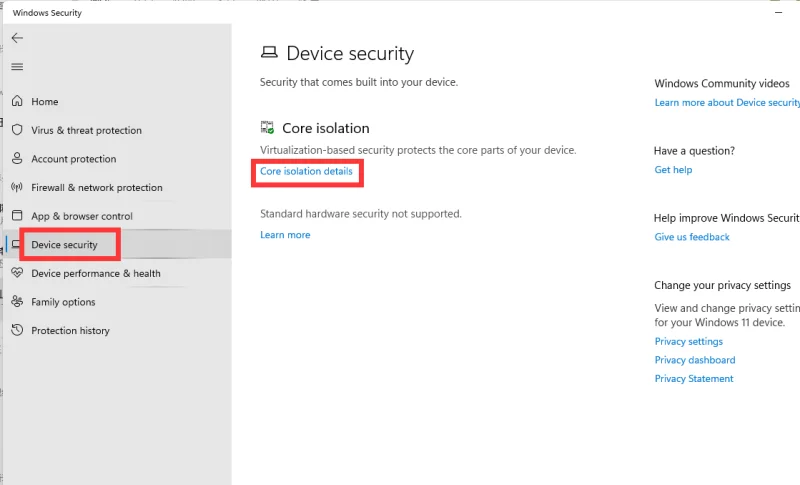
Task: Select Device security in the sidebar
Action: 64,244
